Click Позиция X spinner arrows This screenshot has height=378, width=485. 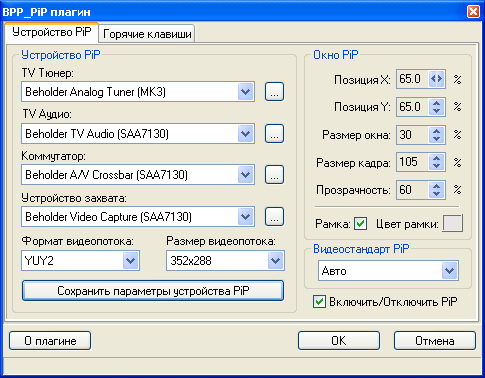pyautogui.click(x=437, y=79)
